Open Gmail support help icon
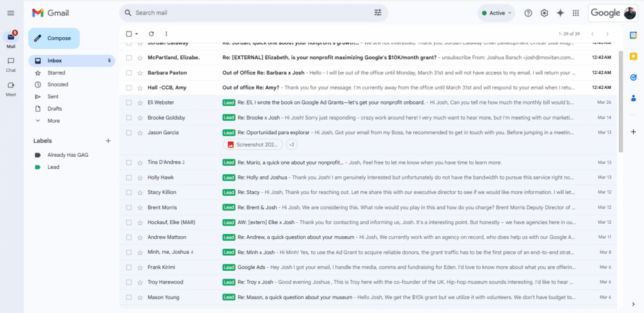The height and width of the screenshot is (313, 644). coord(528,13)
